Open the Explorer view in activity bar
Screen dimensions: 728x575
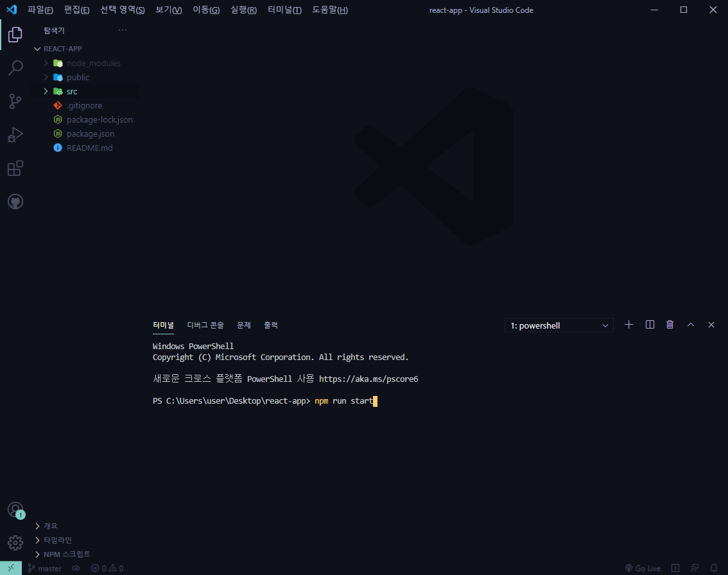15,35
